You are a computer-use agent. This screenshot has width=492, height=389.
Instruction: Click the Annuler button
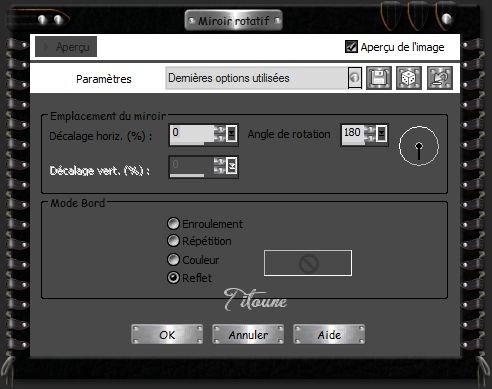pos(248,334)
